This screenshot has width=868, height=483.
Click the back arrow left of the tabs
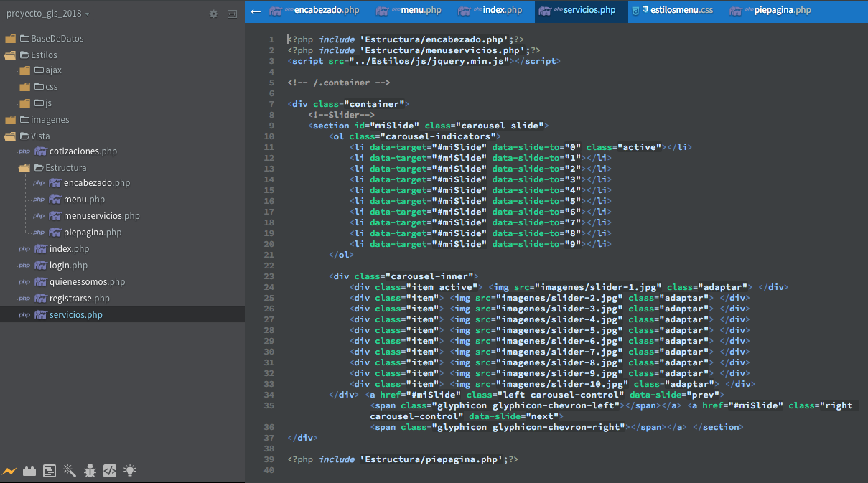point(256,11)
